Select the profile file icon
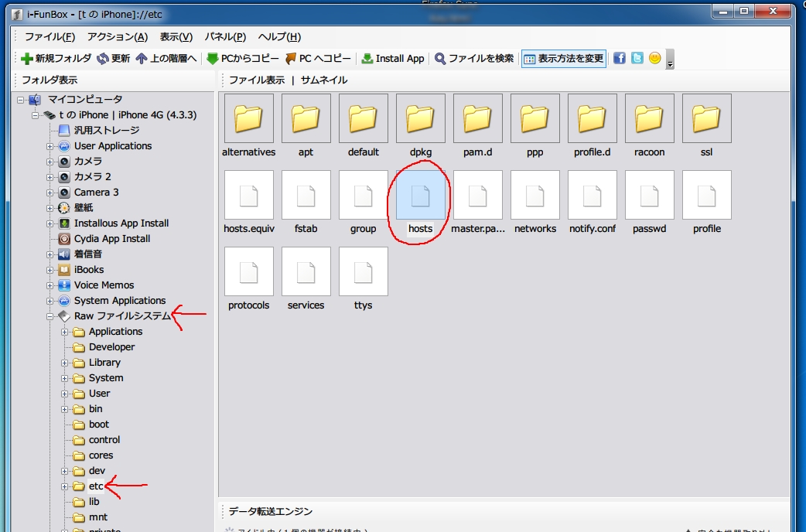Viewport: 806px width, 532px height. point(707,195)
